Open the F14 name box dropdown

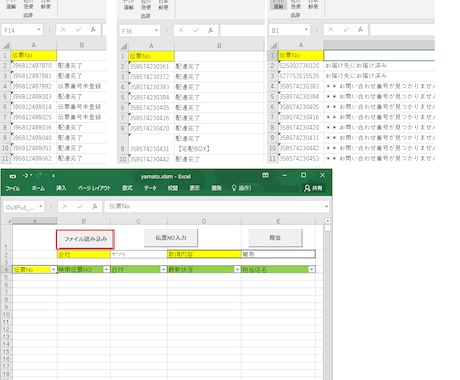click(x=39, y=30)
